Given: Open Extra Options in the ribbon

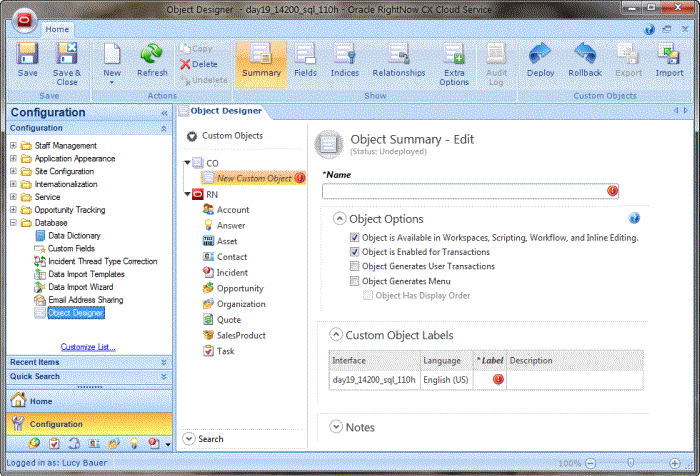Looking at the screenshot, I should pyautogui.click(x=454, y=62).
